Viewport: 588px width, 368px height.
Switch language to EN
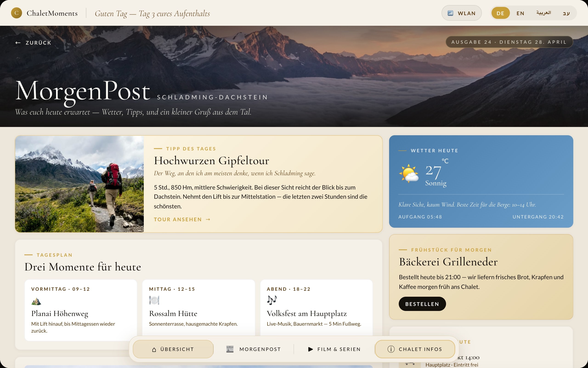pyautogui.click(x=520, y=13)
